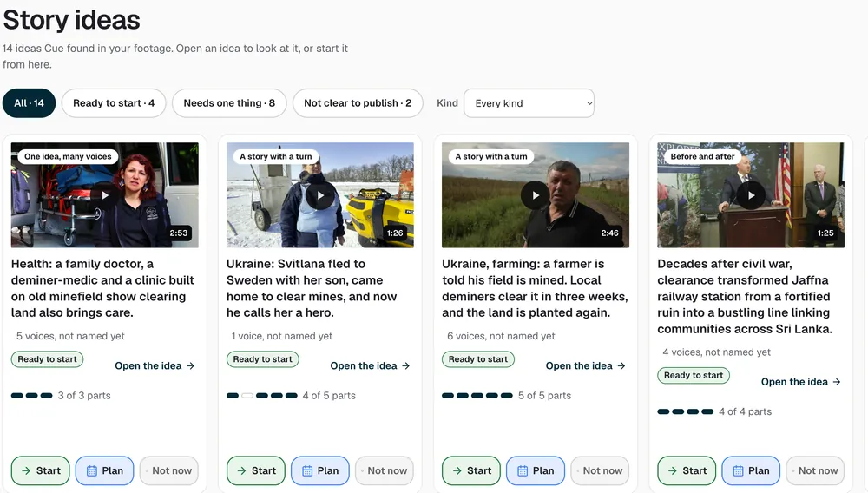Show Not clear to publish · 2 ideas

click(x=358, y=103)
